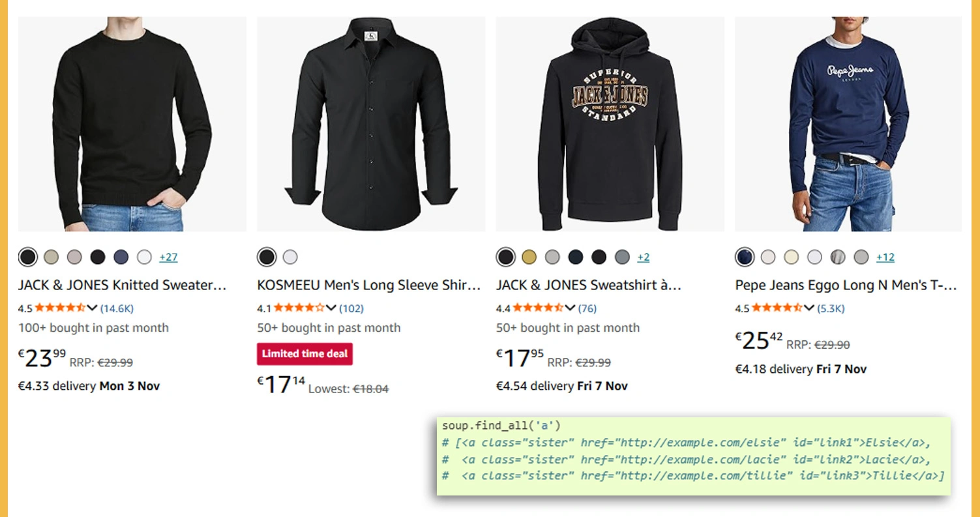Show +27 more colours for Knitted Sweater
980x517 pixels.
click(168, 257)
